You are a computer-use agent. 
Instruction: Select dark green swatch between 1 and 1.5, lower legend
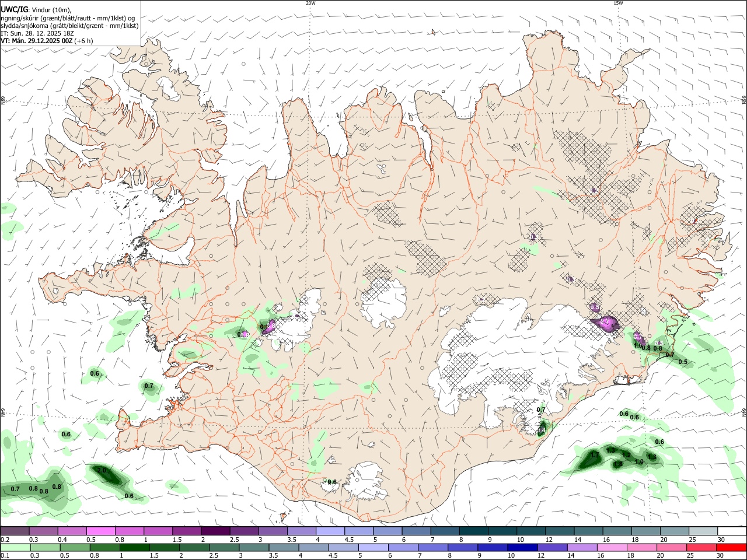coord(134,548)
